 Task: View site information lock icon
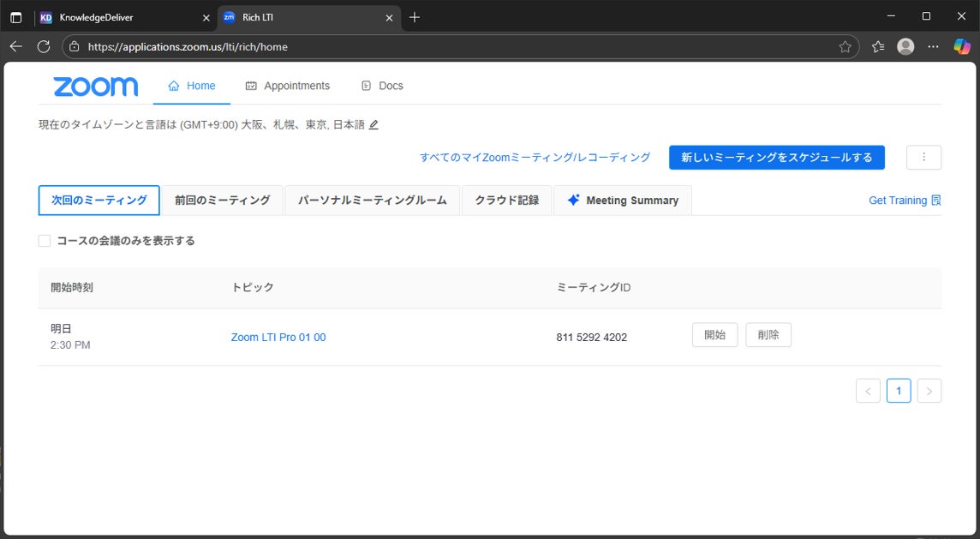[75, 47]
